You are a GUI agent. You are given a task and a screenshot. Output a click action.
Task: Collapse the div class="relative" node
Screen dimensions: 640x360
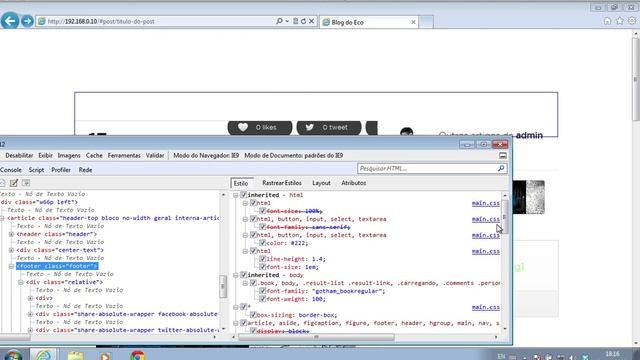pos(21,282)
